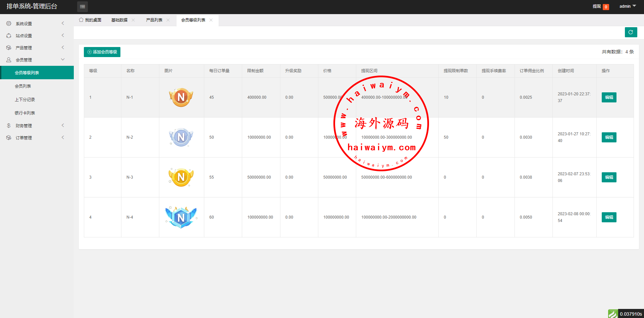Viewport: 644px width, 318px height.
Task: Close the 产品列表 tab
Action: [x=168, y=20]
